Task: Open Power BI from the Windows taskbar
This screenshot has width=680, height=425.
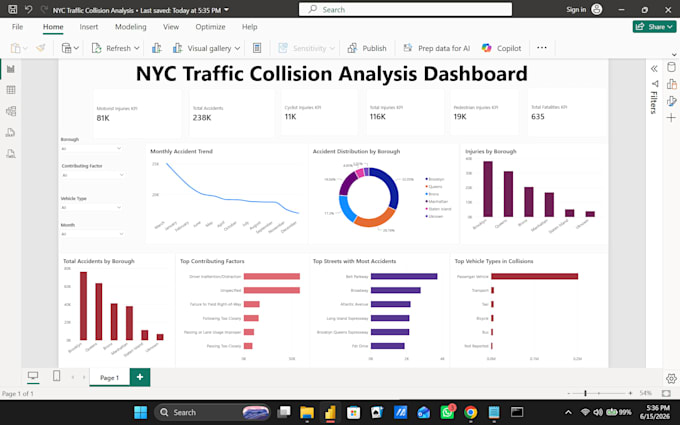Action: click(x=330, y=412)
